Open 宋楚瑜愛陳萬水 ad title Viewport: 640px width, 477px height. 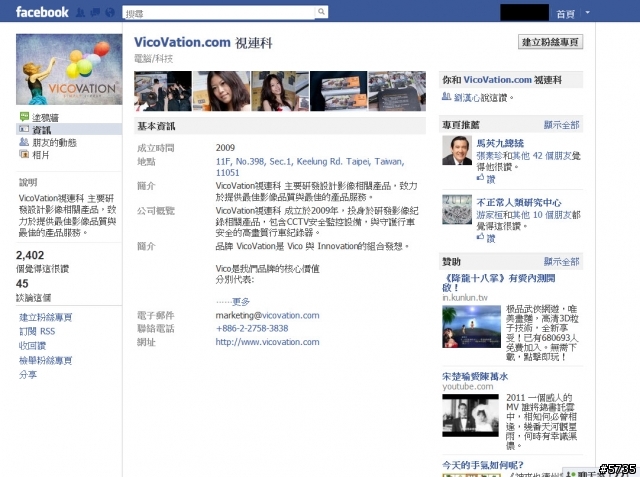pos(475,376)
